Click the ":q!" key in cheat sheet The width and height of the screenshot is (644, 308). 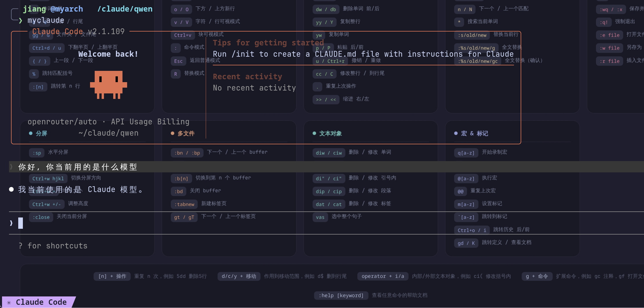coord(604,22)
